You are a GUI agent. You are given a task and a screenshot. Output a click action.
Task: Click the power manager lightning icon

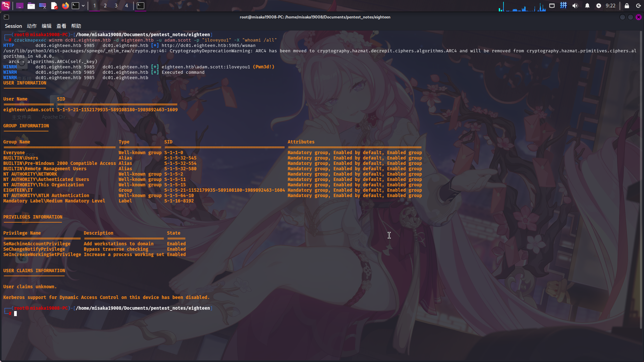coord(599,6)
